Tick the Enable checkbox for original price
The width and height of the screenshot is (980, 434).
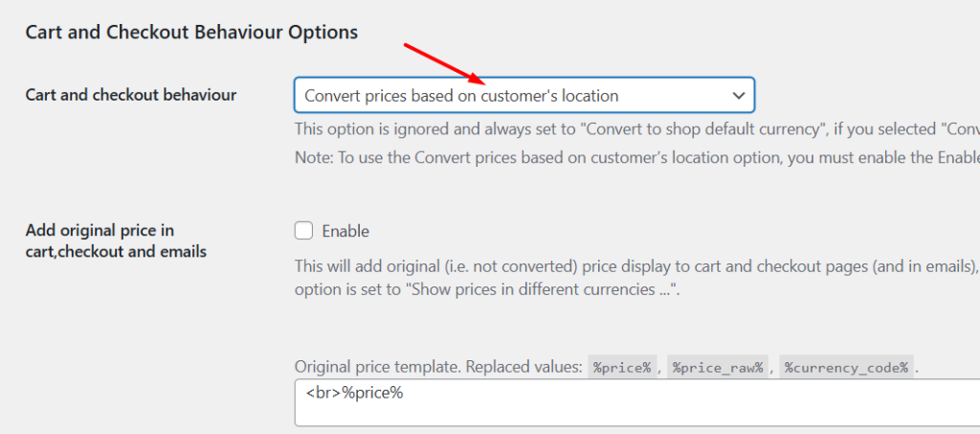(x=304, y=230)
